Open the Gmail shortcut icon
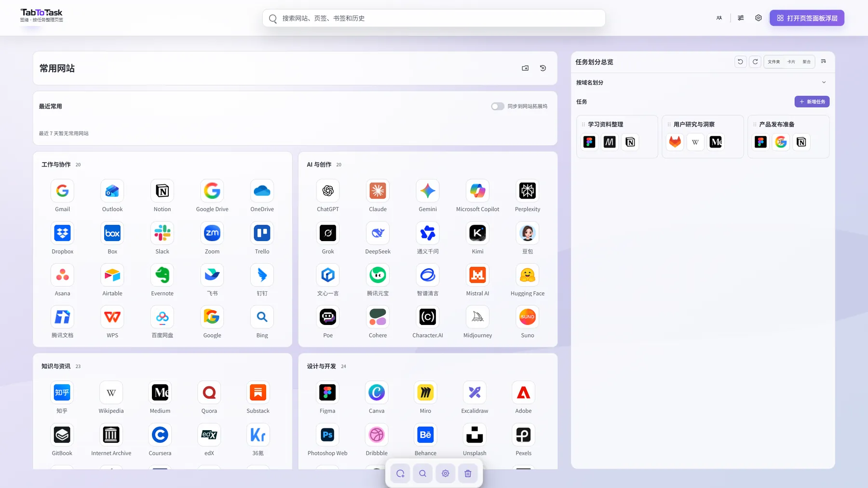This screenshot has height=488, width=868. (62, 191)
